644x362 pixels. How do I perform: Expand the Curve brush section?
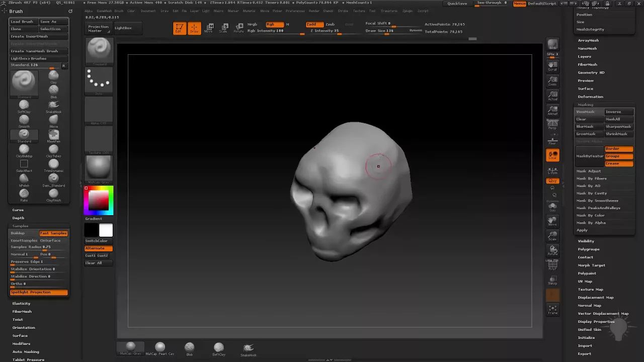click(18, 210)
